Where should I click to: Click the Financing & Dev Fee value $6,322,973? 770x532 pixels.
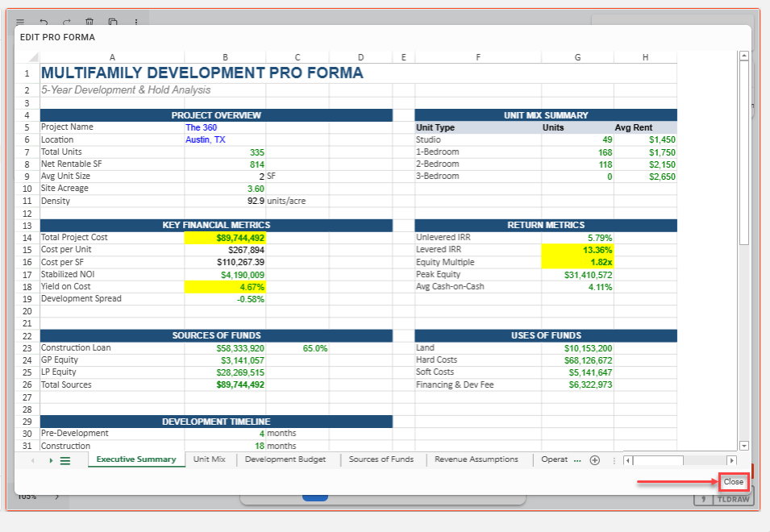[x=577, y=385]
